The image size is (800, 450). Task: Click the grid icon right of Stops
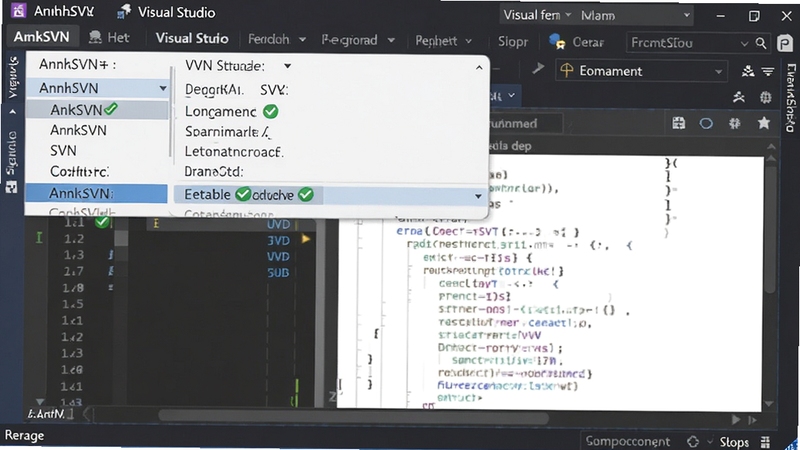765,442
